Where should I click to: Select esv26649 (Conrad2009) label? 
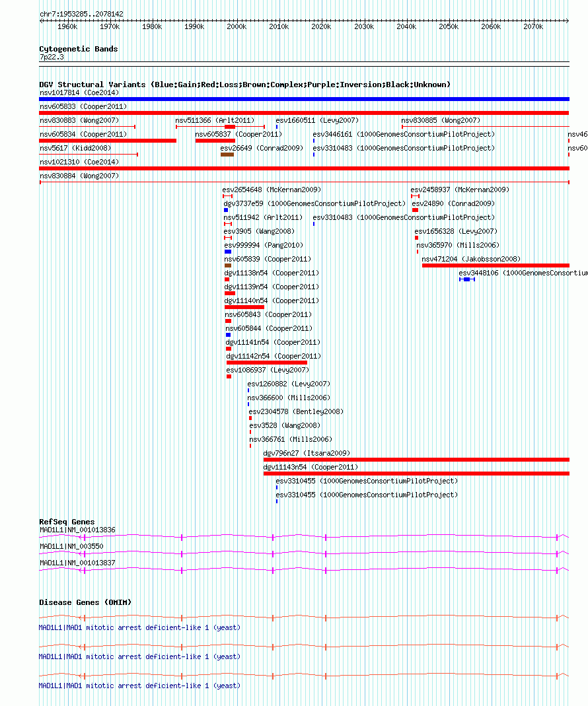point(262,148)
